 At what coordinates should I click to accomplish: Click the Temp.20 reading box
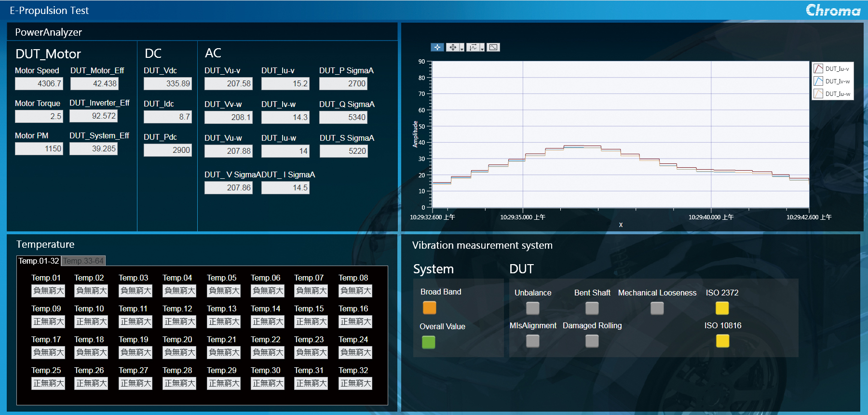pyautogui.click(x=179, y=352)
